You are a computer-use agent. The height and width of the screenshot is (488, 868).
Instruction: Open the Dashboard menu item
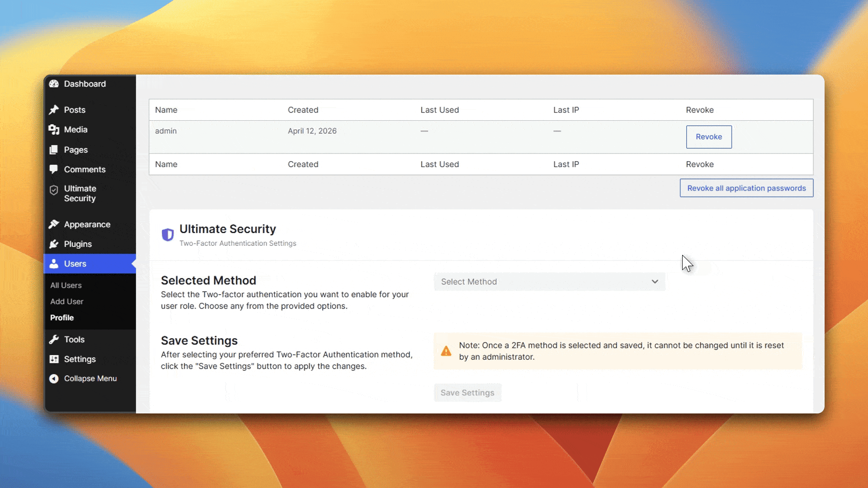tap(90, 84)
